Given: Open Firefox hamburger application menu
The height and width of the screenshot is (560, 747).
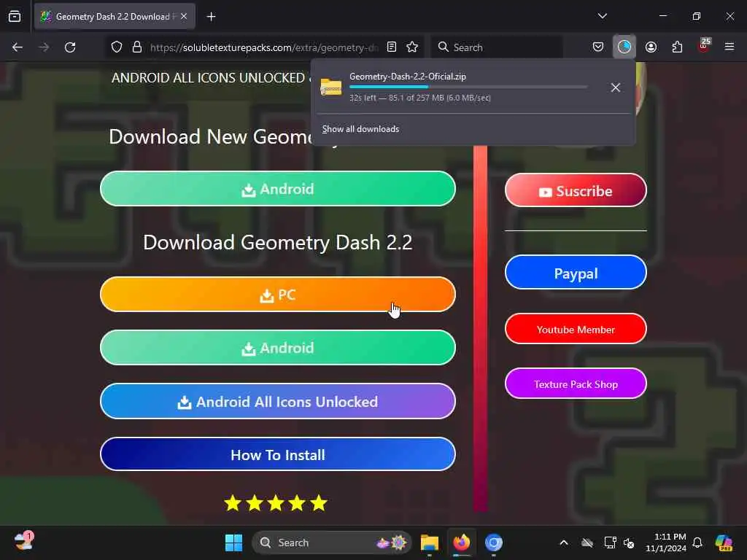Looking at the screenshot, I should (729, 47).
